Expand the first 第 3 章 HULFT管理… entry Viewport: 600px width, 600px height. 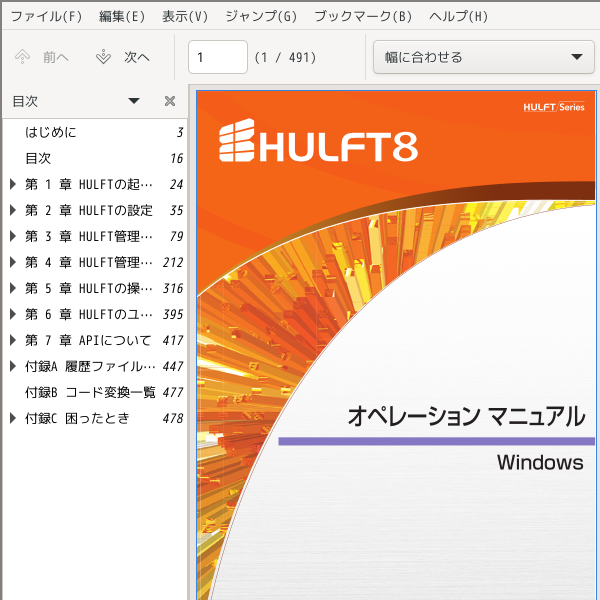(x=13, y=236)
